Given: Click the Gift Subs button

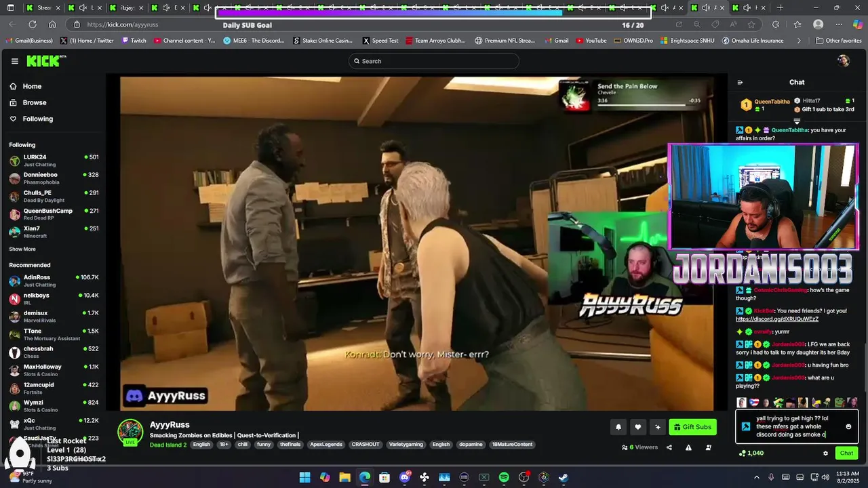Looking at the screenshot, I should pyautogui.click(x=692, y=427).
